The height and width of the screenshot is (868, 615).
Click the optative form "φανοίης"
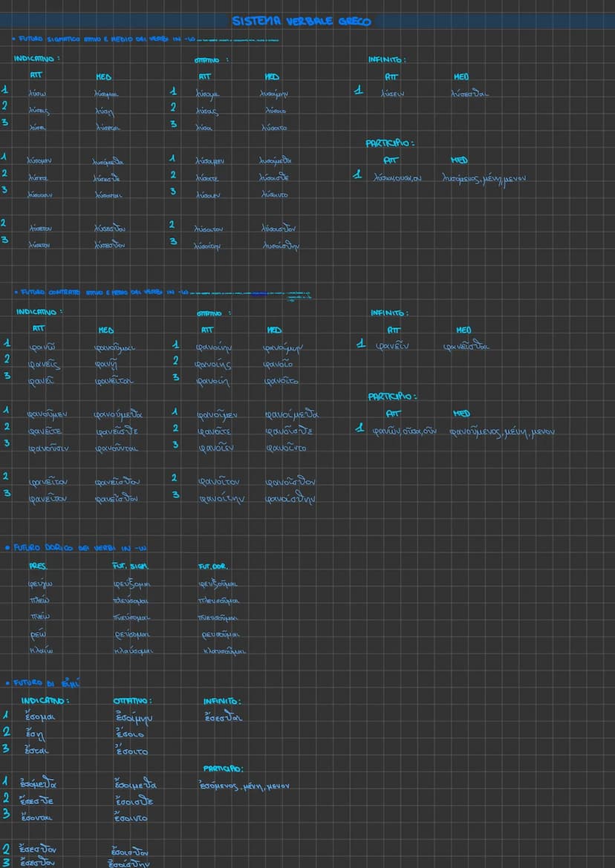[x=214, y=365]
